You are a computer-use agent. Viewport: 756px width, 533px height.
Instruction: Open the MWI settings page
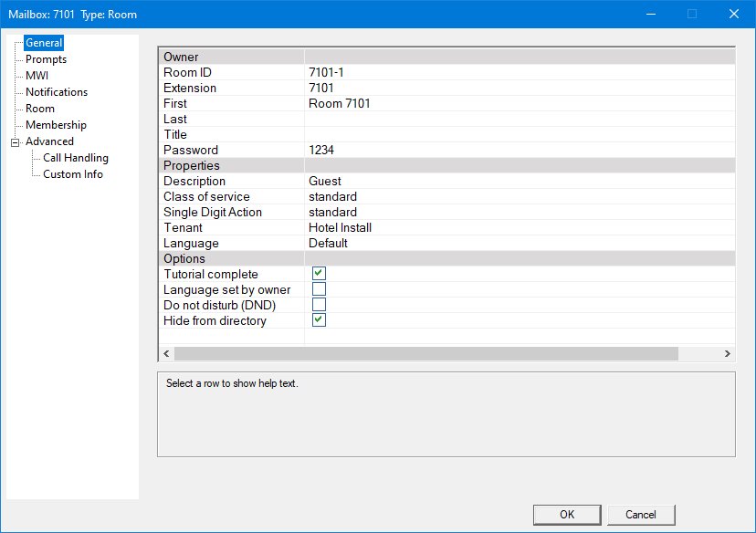click(x=37, y=76)
